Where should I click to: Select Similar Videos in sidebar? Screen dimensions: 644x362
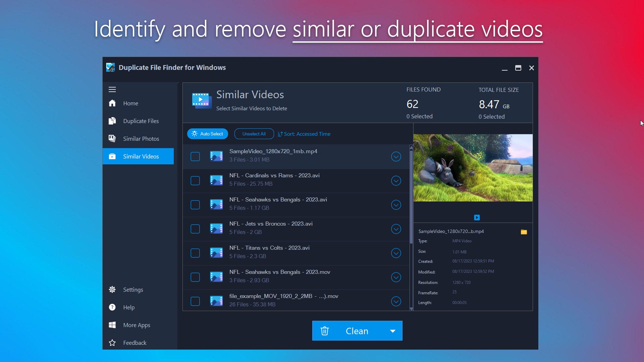click(138, 156)
